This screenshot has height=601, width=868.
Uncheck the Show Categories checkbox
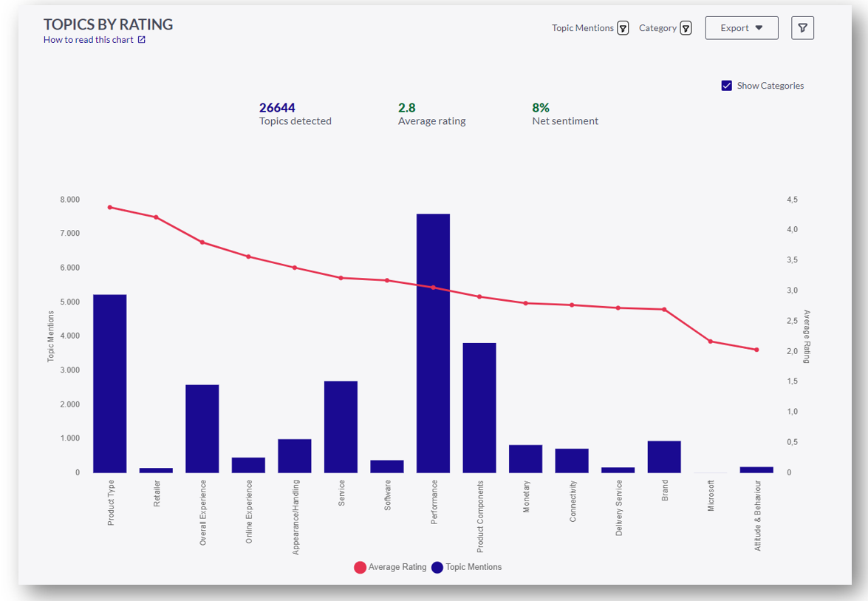tap(726, 85)
